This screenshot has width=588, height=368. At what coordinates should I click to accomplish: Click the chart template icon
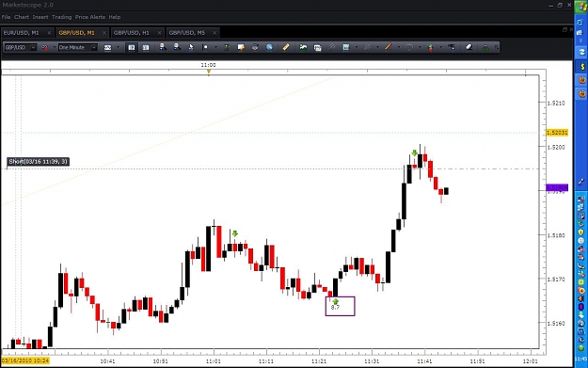[346, 47]
